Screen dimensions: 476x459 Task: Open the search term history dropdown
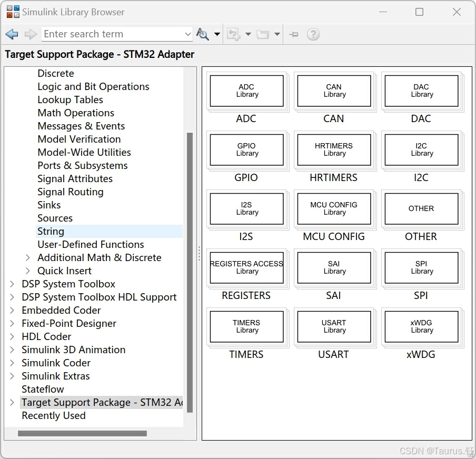coord(188,34)
